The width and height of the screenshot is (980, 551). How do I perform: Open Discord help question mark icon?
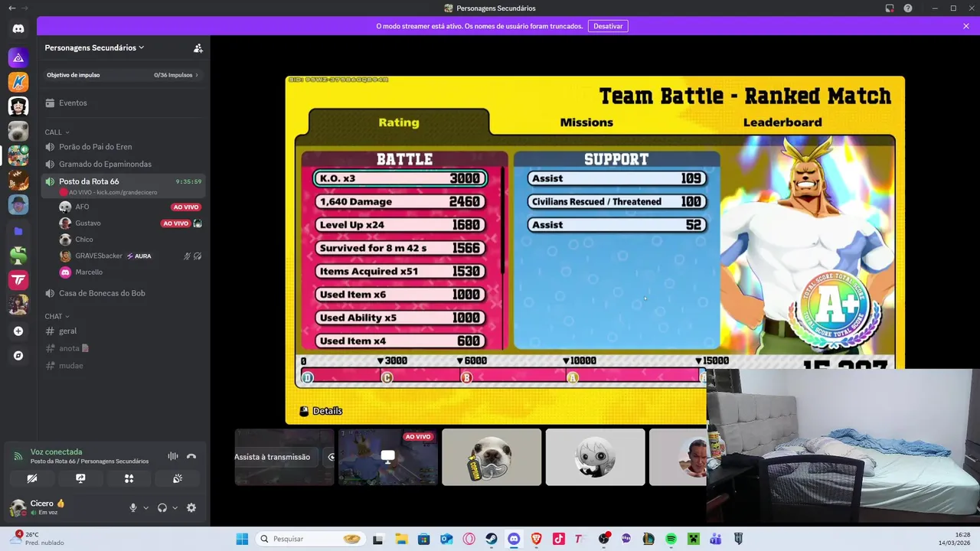point(908,8)
